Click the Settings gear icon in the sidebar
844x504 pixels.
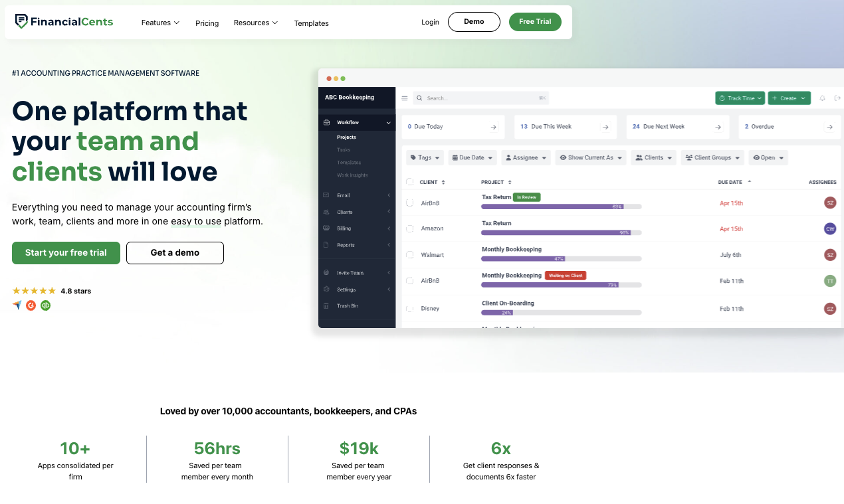coord(326,289)
